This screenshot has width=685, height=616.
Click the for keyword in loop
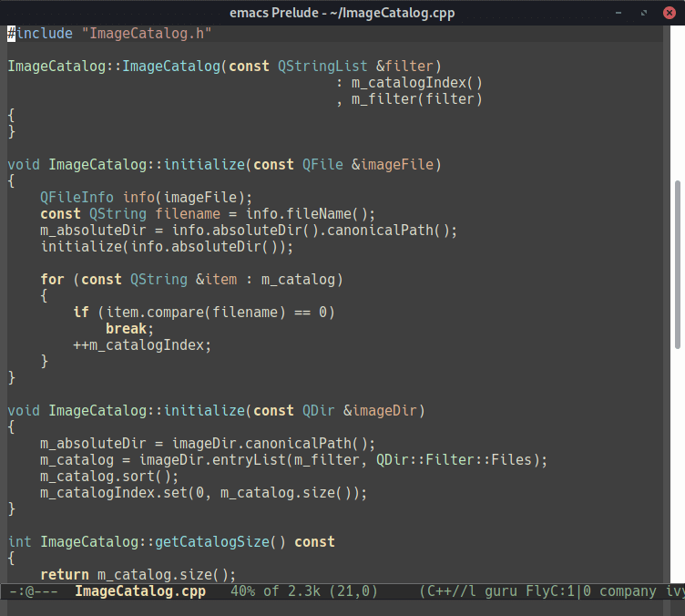click(x=52, y=279)
